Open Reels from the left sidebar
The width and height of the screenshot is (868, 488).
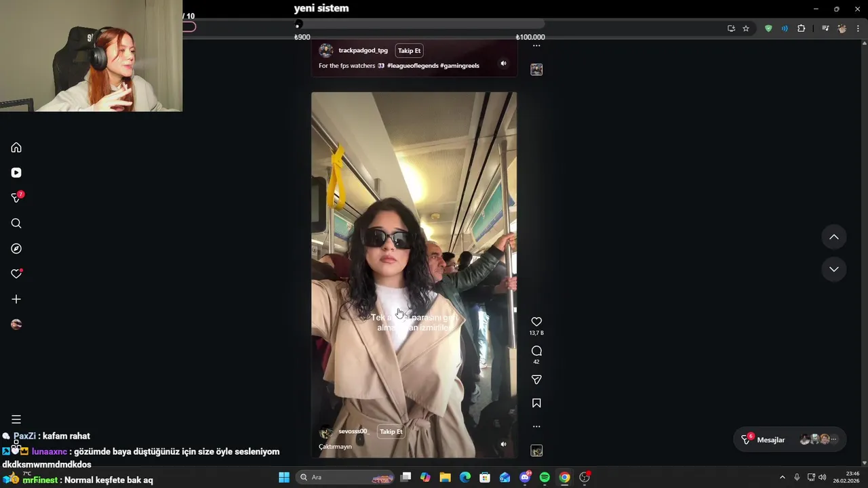16,173
